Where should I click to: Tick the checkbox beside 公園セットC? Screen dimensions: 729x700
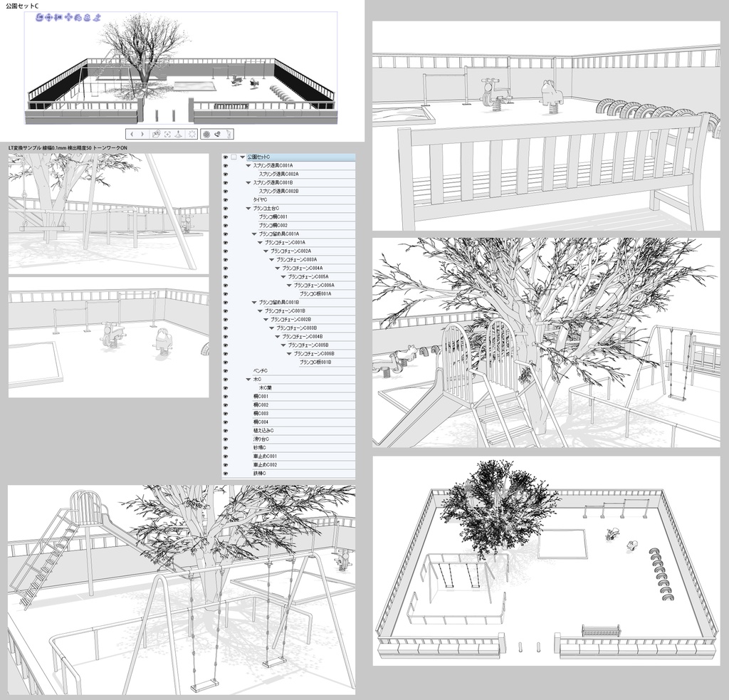[x=234, y=157]
